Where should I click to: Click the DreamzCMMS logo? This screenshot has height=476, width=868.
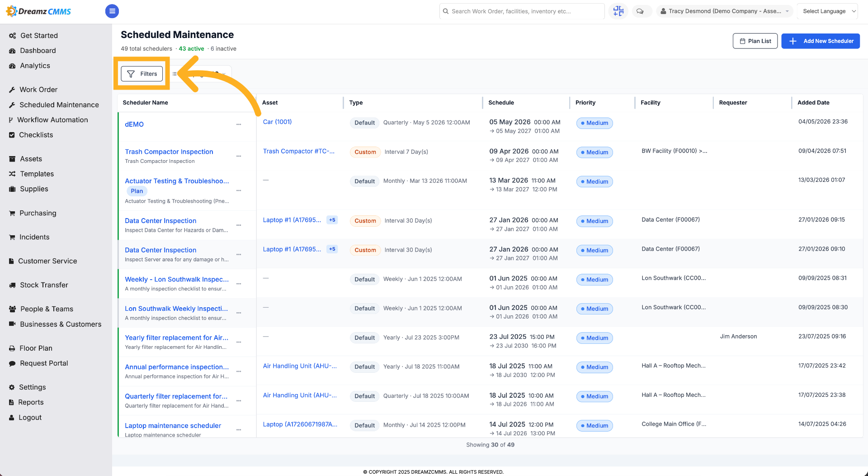38,11
